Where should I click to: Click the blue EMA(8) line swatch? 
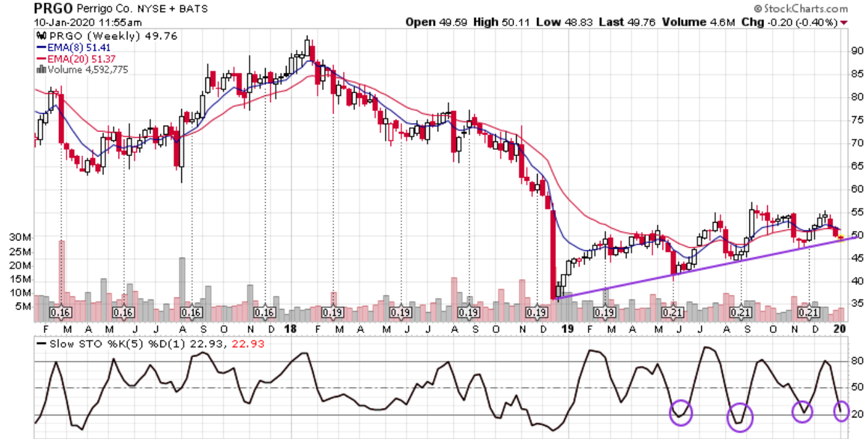point(41,47)
